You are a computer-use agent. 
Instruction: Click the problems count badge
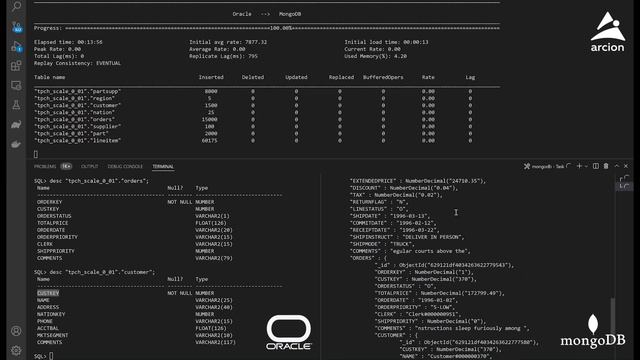[66, 166]
